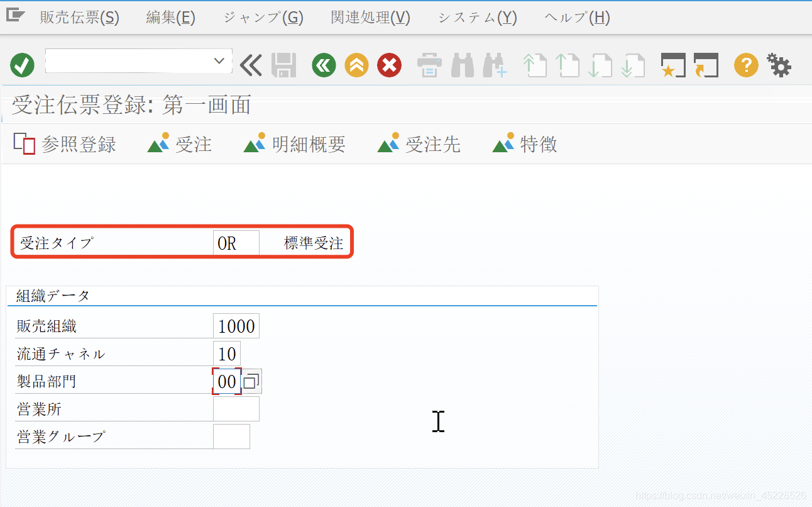Image resolution: width=812 pixels, height=507 pixels.
Task: Confirm entry with the green checkmark icon
Action: pos(21,65)
